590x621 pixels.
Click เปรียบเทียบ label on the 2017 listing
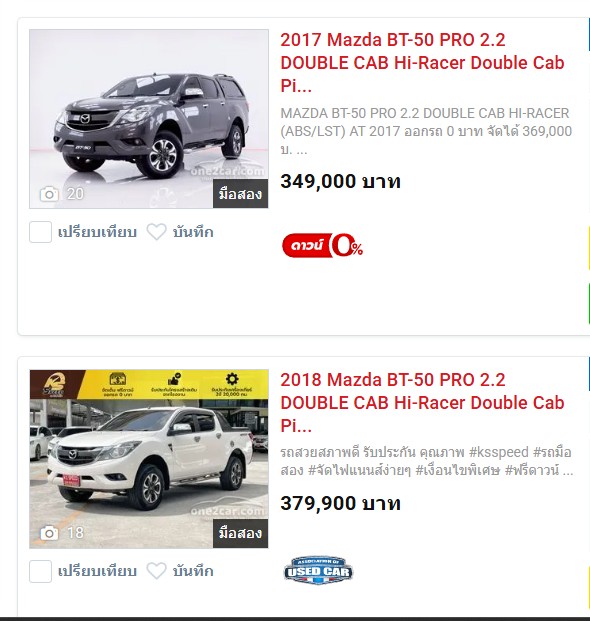pos(97,232)
